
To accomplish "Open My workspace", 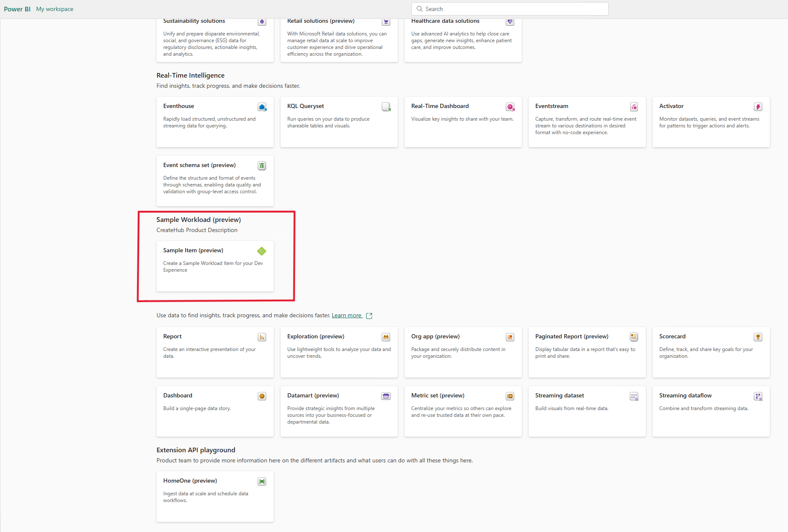I will tap(54, 8).
